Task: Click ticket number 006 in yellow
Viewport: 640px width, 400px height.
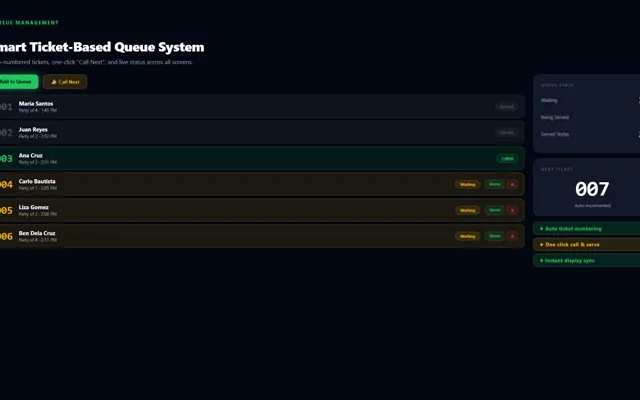Action: click(x=6, y=236)
